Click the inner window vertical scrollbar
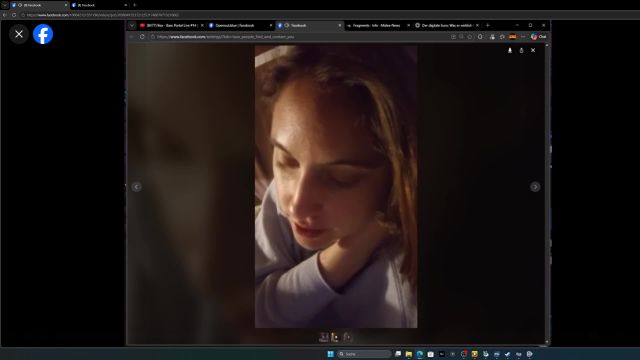Screen dimensions: 640x360 547,194
